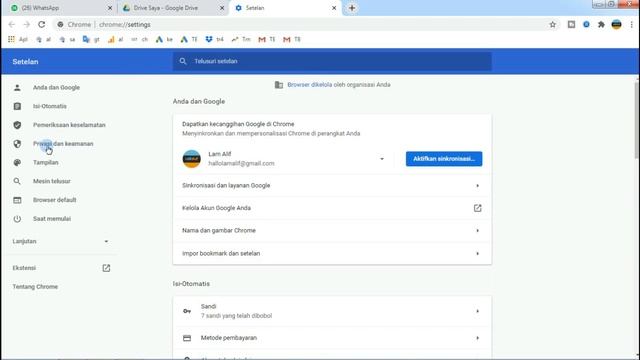Image resolution: width=640 pixels, height=360 pixels.
Task: Bookmark this page with the star icon
Action: [x=553, y=24]
